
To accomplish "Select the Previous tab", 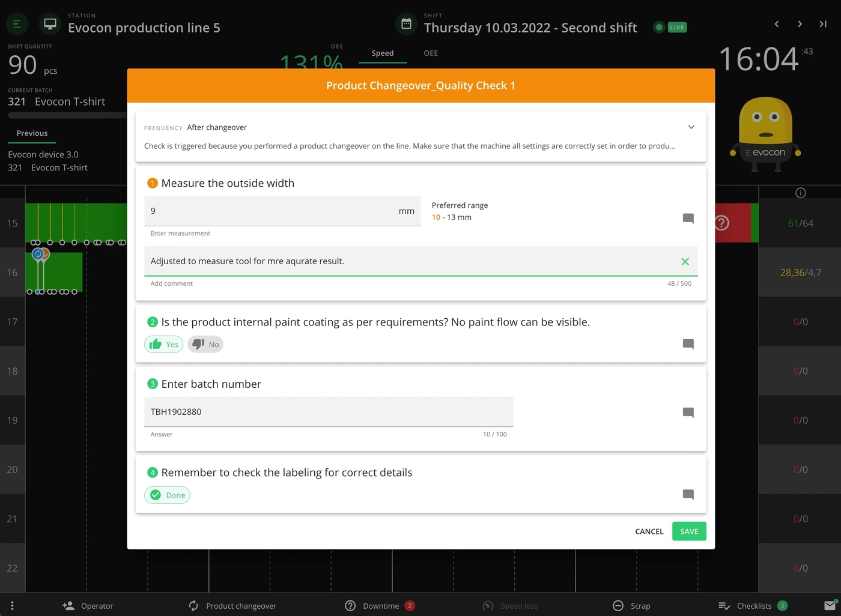I will click(32, 133).
